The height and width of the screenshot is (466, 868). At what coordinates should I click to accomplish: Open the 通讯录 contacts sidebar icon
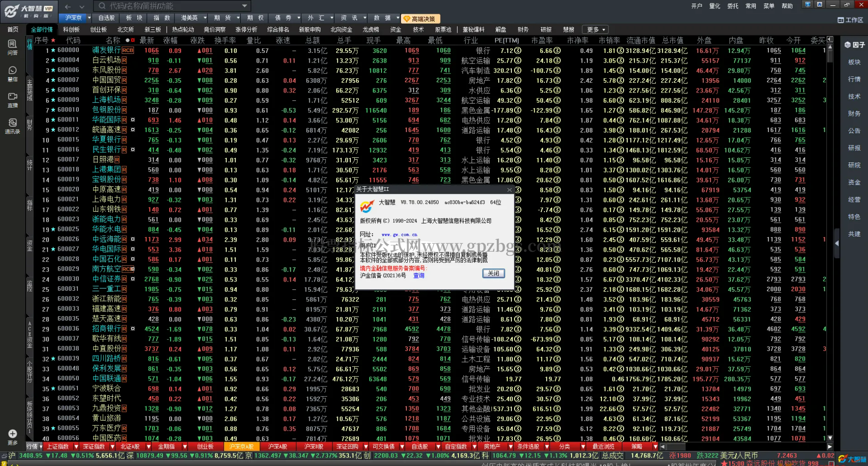(x=12, y=126)
